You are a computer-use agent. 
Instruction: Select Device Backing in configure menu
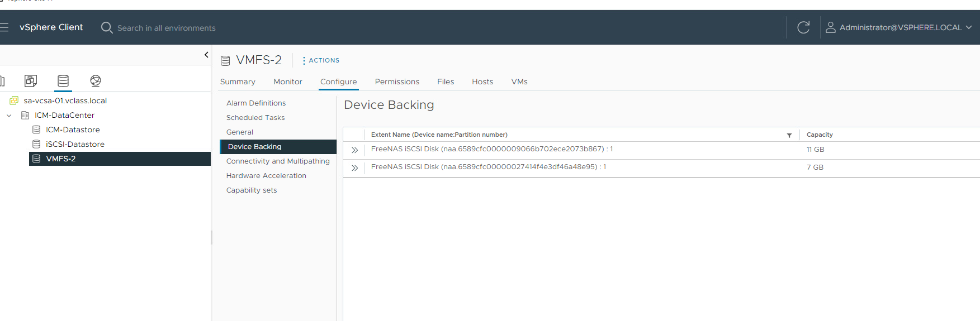(278, 147)
